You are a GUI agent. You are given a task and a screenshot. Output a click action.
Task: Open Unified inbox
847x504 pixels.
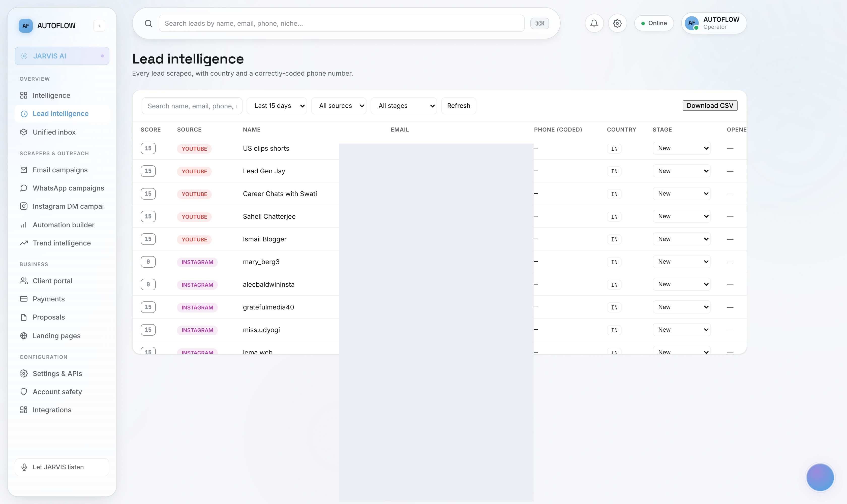62,132
